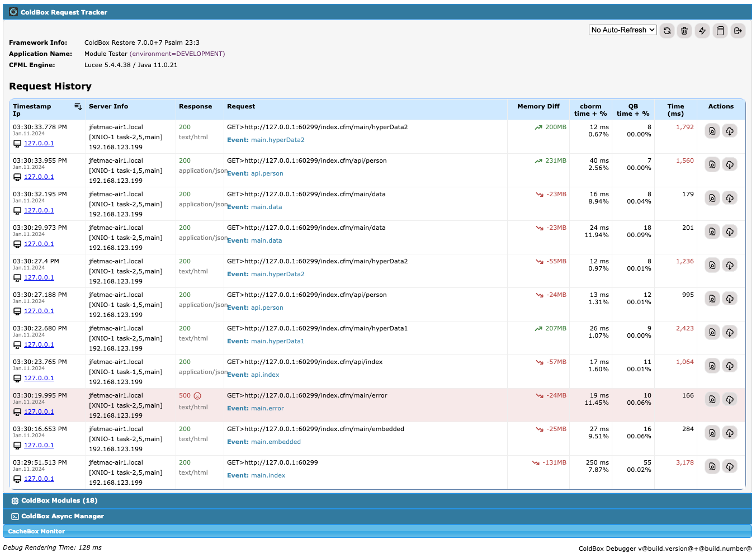The image size is (756, 558).
Task: Click the 500 response status code
Action: pyautogui.click(x=185, y=396)
